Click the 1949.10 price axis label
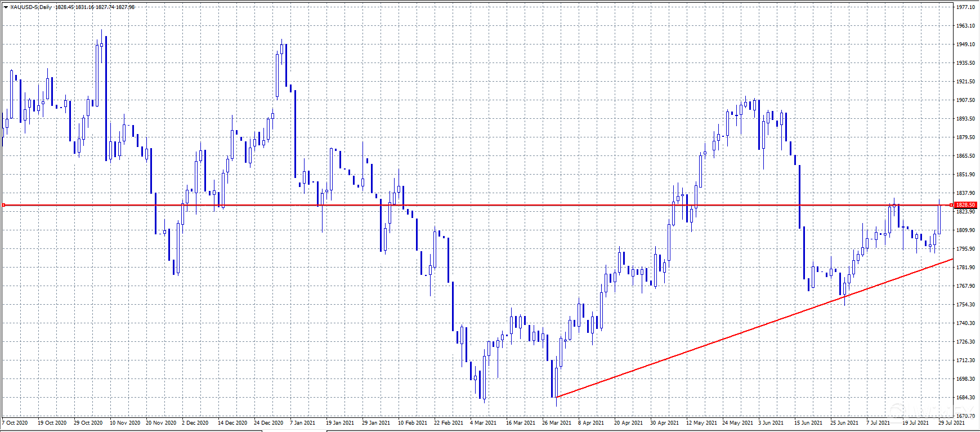This screenshot has width=980, height=432. tap(966, 44)
